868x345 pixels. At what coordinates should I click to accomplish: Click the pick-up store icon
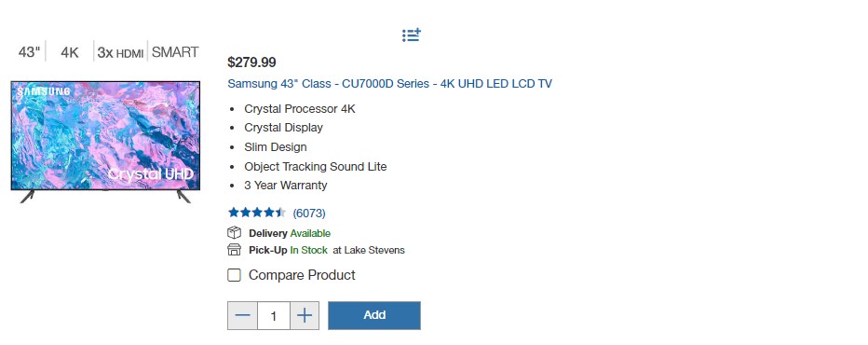pos(234,250)
